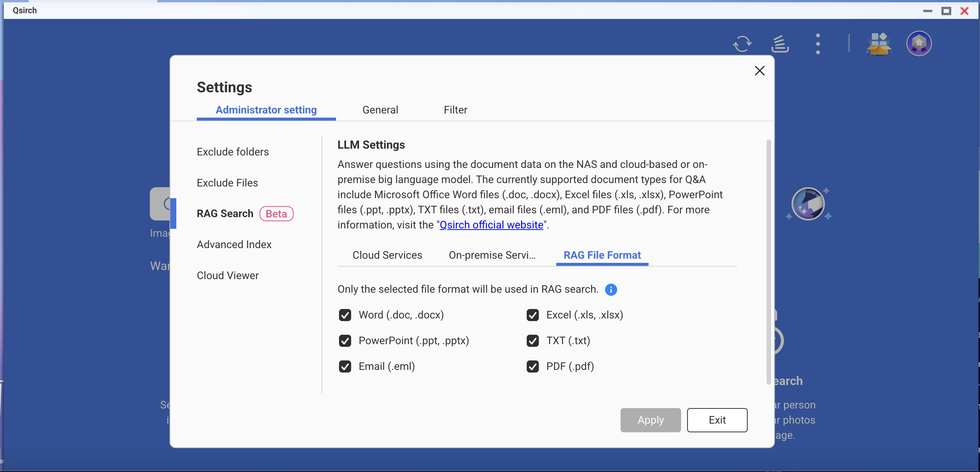Click the blue info icon next to RAG search text
The image size is (980, 472).
[x=611, y=290]
